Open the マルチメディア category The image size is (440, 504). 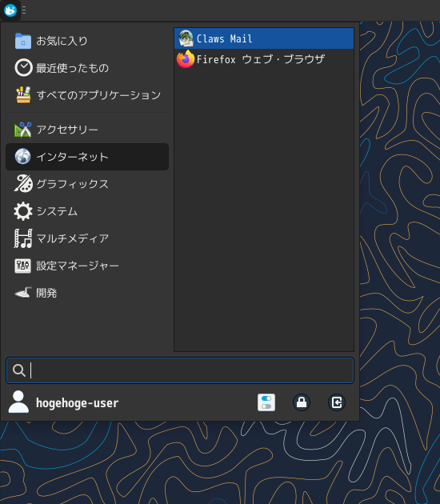click(x=87, y=238)
